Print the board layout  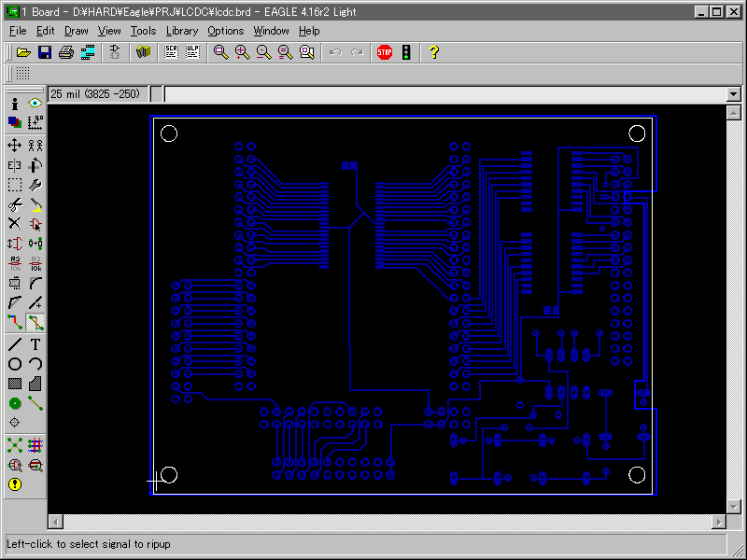66,52
